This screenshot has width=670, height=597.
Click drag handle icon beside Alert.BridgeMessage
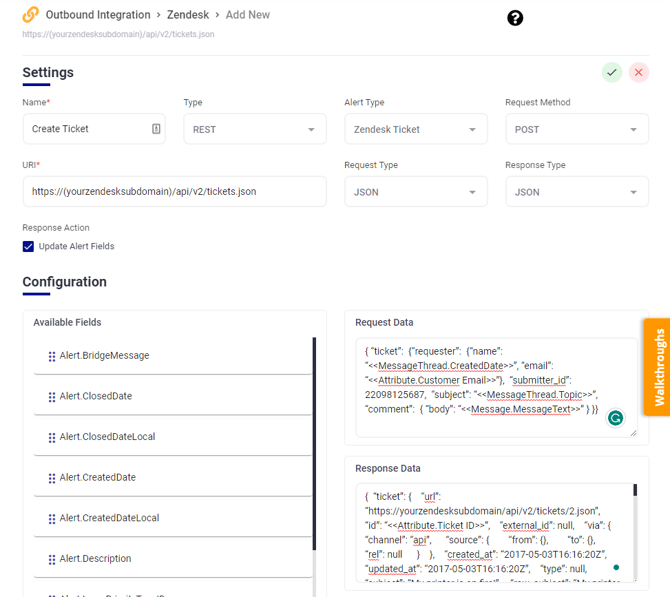(x=52, y=357)
